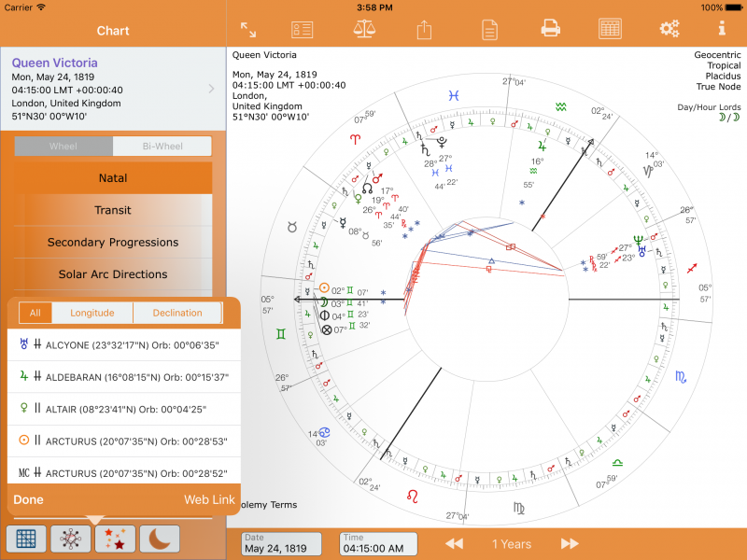Open the fixed stars button
Image resolution: width=747 pixels, height=560 pixels.
(x=118, y=539)
